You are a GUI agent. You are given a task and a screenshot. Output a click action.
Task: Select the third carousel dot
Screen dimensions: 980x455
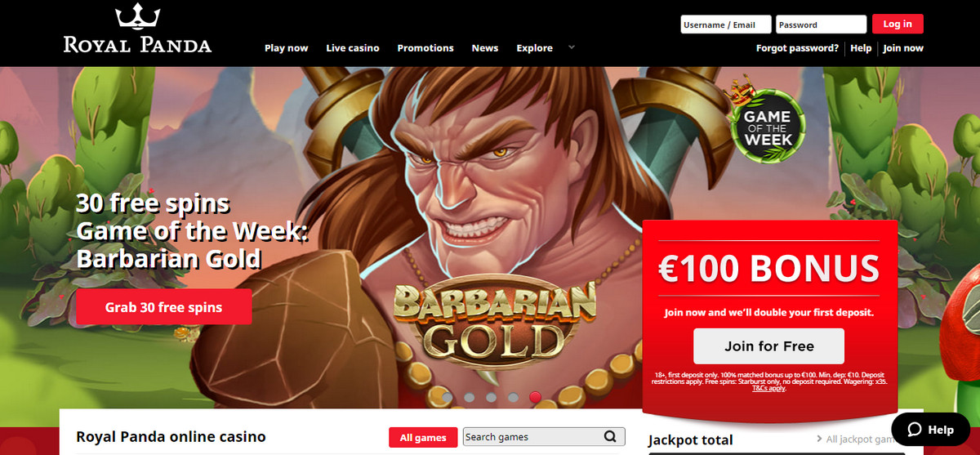(x=491, y=398)
